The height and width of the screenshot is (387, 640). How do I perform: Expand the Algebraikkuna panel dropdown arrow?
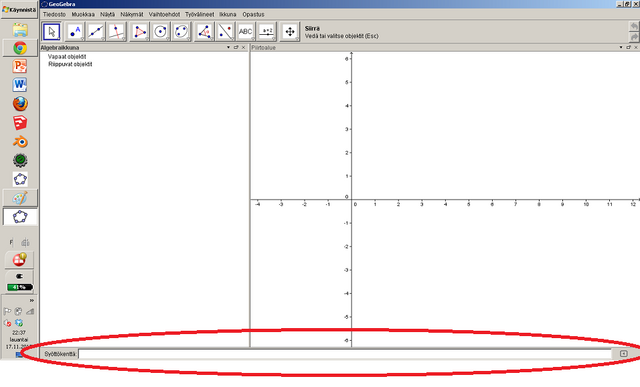coord(228,47)
